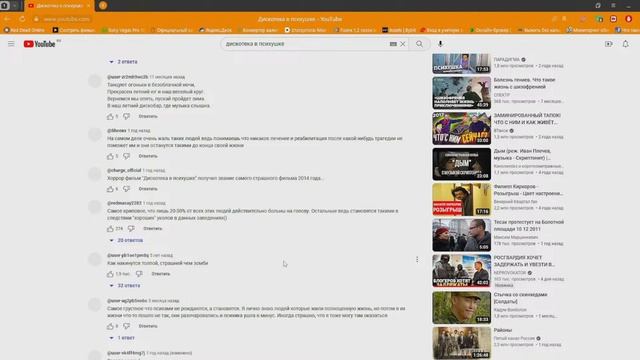Expand the "1 ответ" reply
The height and width of the screenshot is (360, 640).
pos(122,338)
